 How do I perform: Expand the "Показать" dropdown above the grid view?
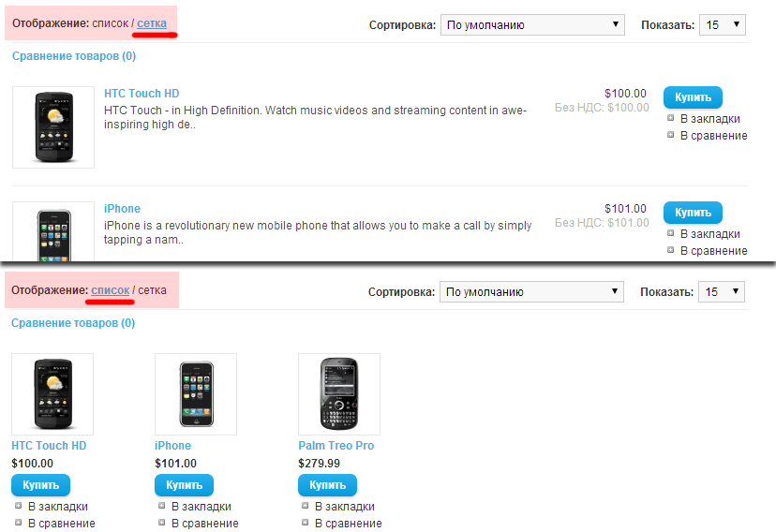[721, 292]
